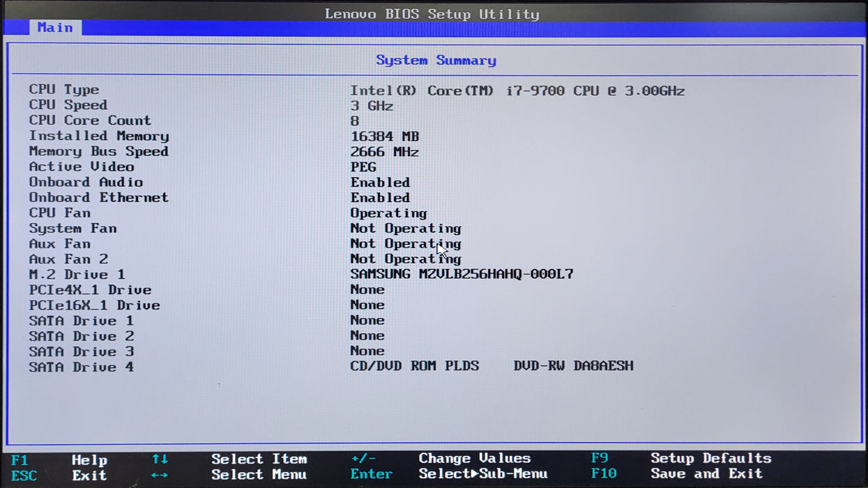Click the System Summary heading
This screenshot has height=488, width=868.
point(436,61)
